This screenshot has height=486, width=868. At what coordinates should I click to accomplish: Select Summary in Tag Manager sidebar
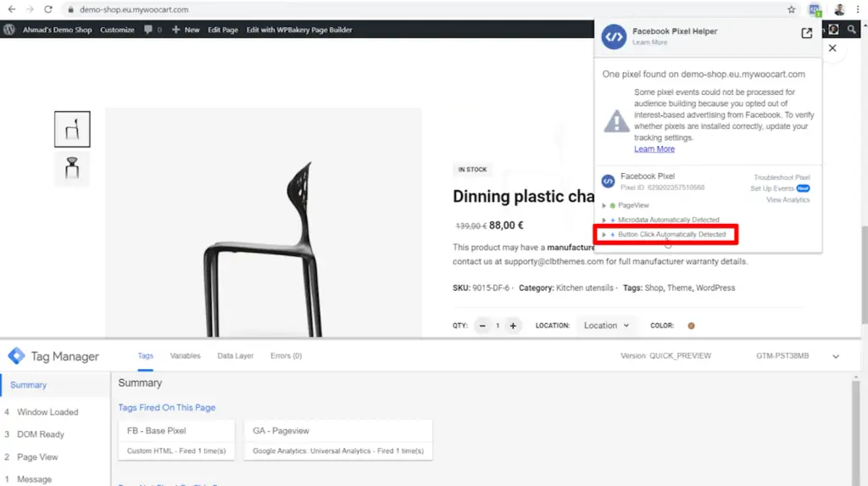(55, 384)
